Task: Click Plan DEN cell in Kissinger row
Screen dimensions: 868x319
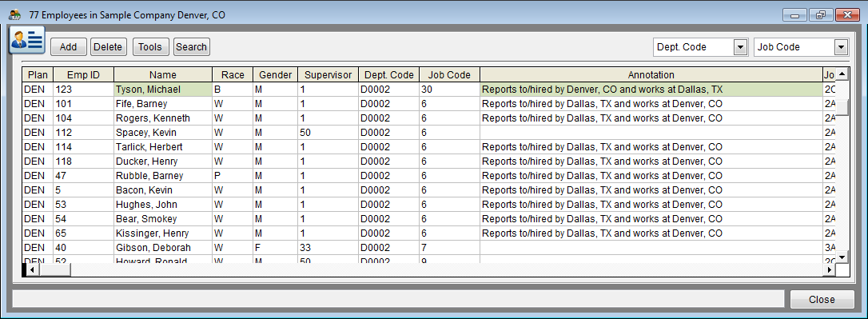Action: [38, 233]
